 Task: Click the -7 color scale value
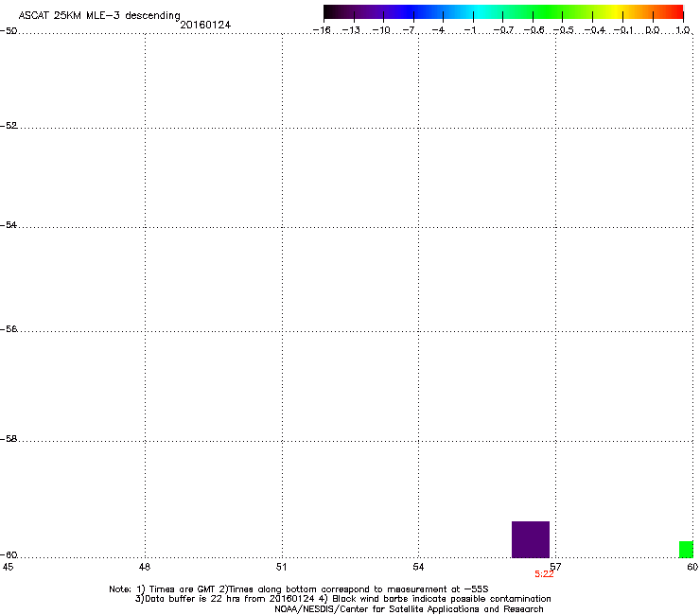point(410,30)
